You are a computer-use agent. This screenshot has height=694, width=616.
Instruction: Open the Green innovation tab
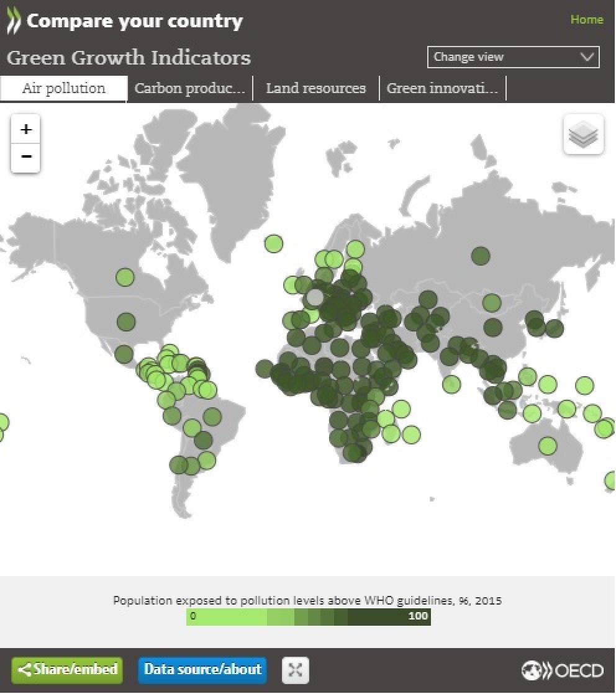pyautogui.click(x=442, y=89)
